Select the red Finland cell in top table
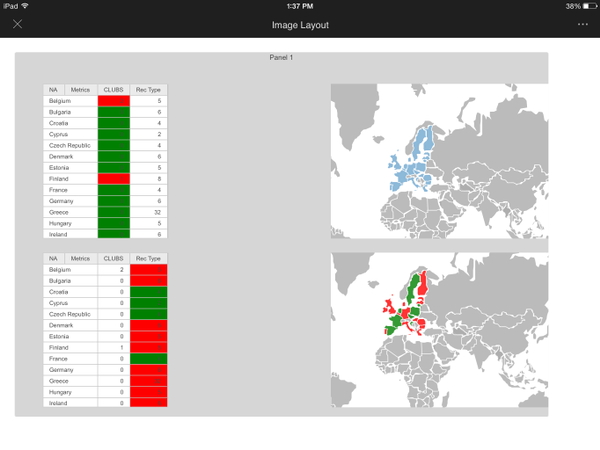 coord(114,179)
